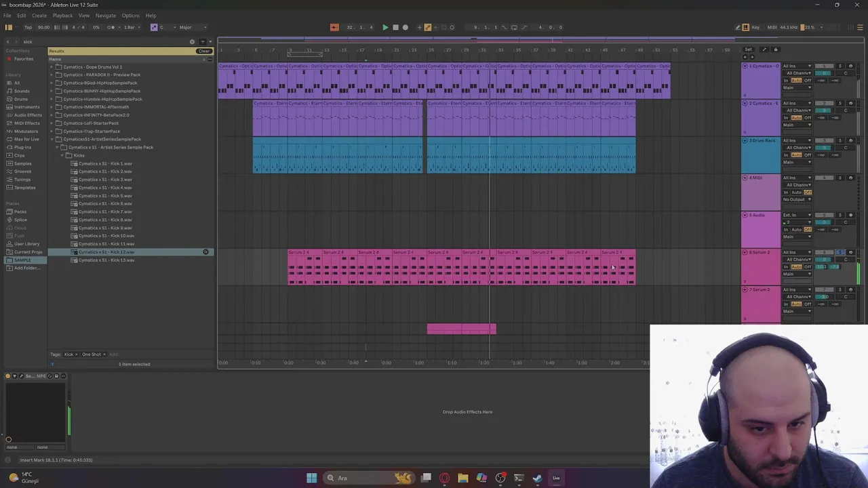Open the Playback menu
This screenshot has height=488, width=868.
(62, 16)
